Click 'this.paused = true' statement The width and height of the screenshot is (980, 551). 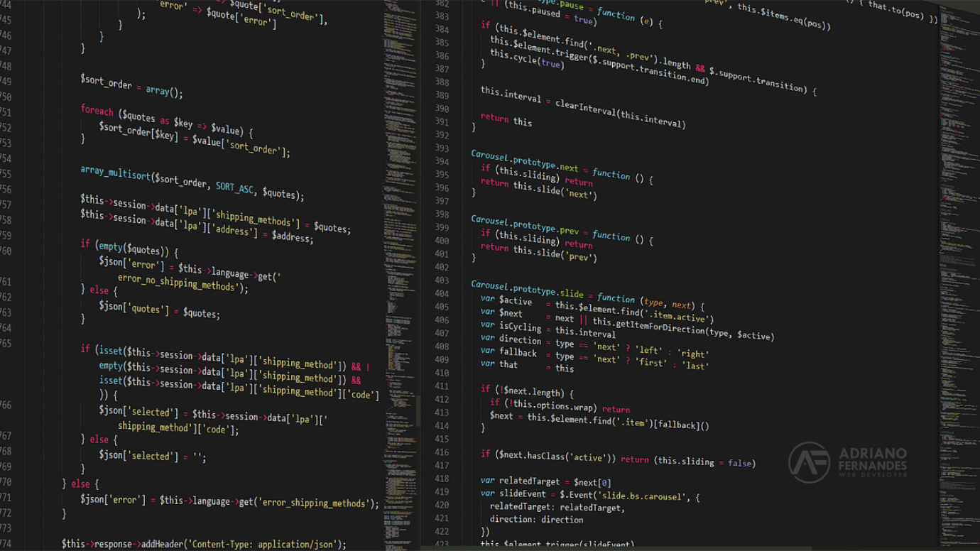tap(550, 15)
